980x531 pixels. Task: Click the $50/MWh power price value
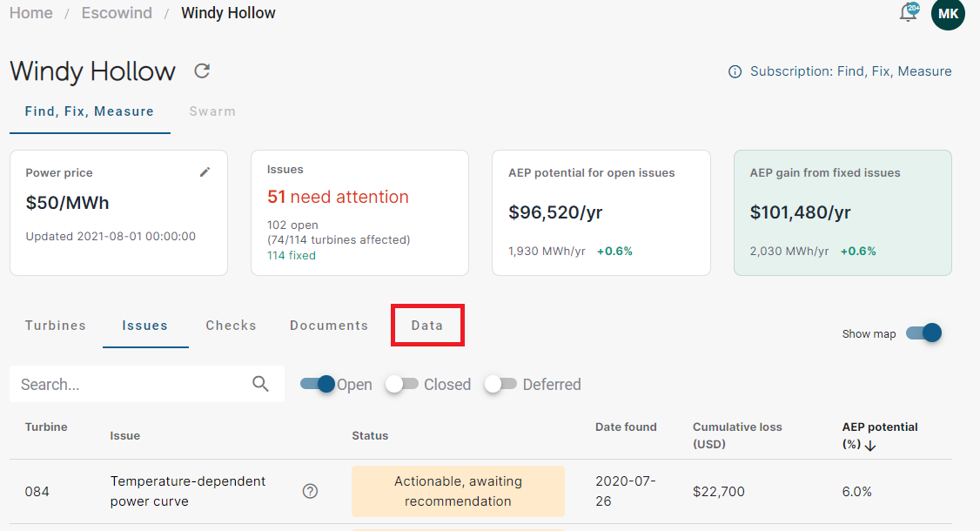click(x=68, y=203)
